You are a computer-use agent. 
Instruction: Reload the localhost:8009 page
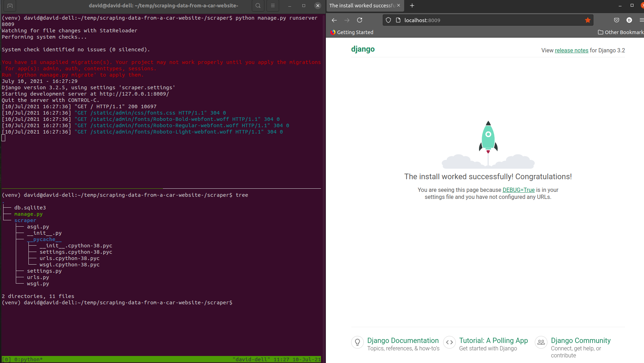[360, 20]
